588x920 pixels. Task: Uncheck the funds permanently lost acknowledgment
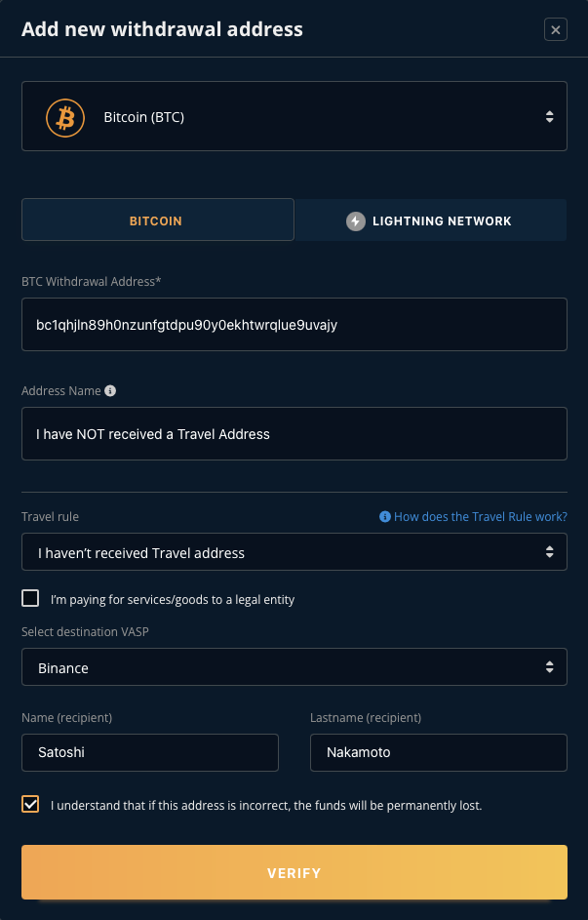tap(31, 806)
